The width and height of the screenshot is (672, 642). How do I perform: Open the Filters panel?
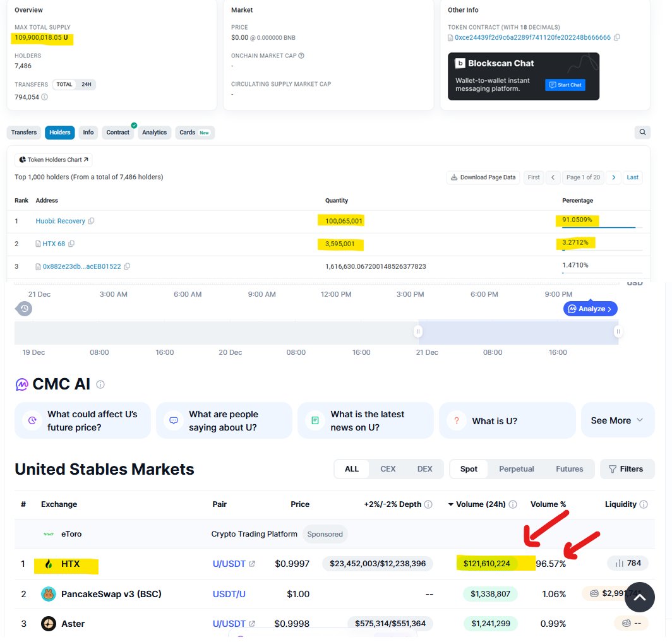pyautogui.click(x=627, y=469)
